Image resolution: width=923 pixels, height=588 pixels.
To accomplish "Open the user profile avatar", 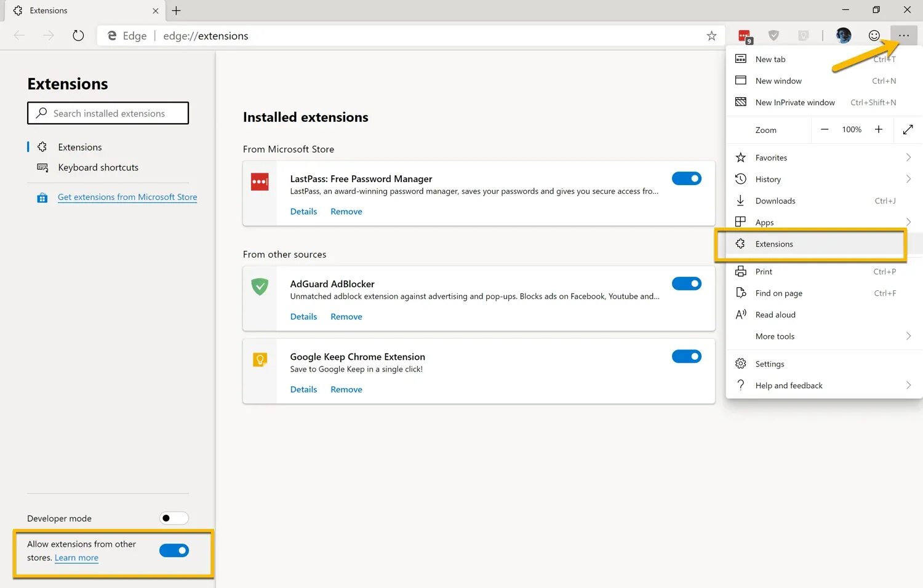I will coord(844,35).
